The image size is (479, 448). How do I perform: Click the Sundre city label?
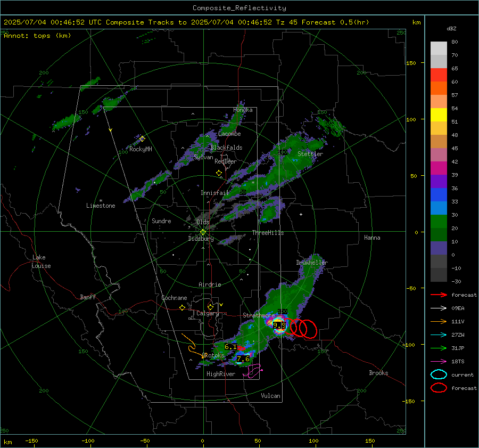tap(161, 221)
